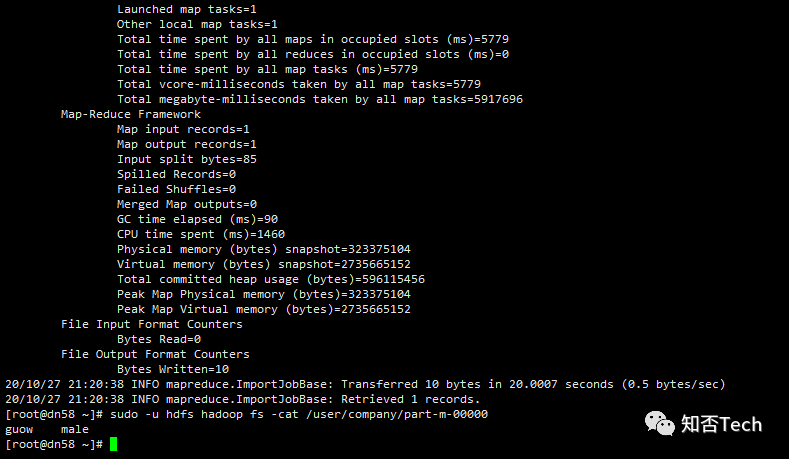The image size is (789, 459).
Task: Click the 知否Tech watermark text
Action: (721, 424)
